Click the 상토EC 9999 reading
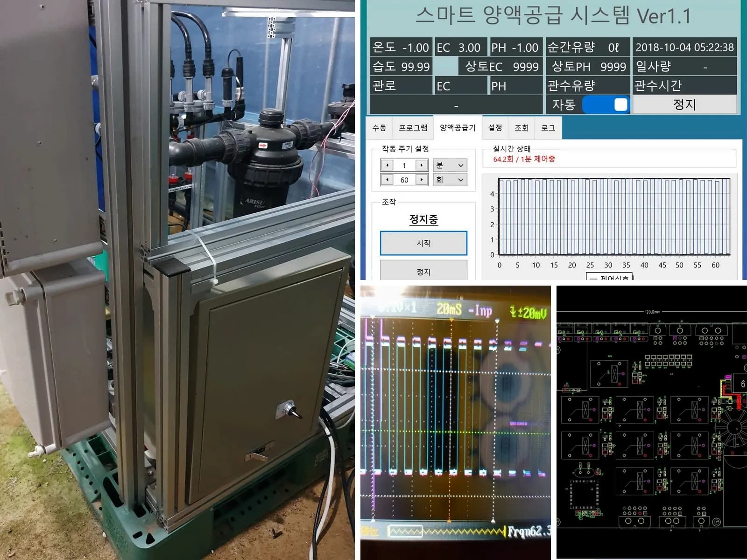This screenshot has width=747, height=560. pos(500,66)
